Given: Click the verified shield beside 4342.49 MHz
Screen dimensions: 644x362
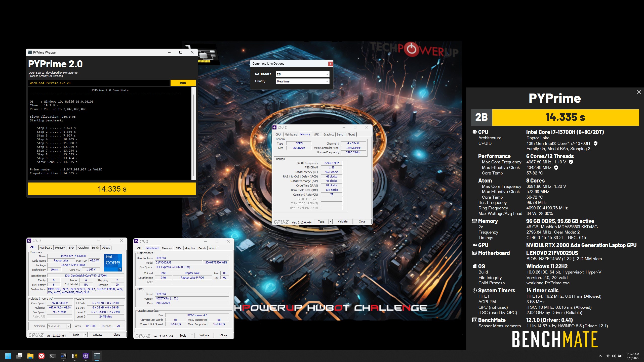Looking at the screenshot, I should [556, 168].
